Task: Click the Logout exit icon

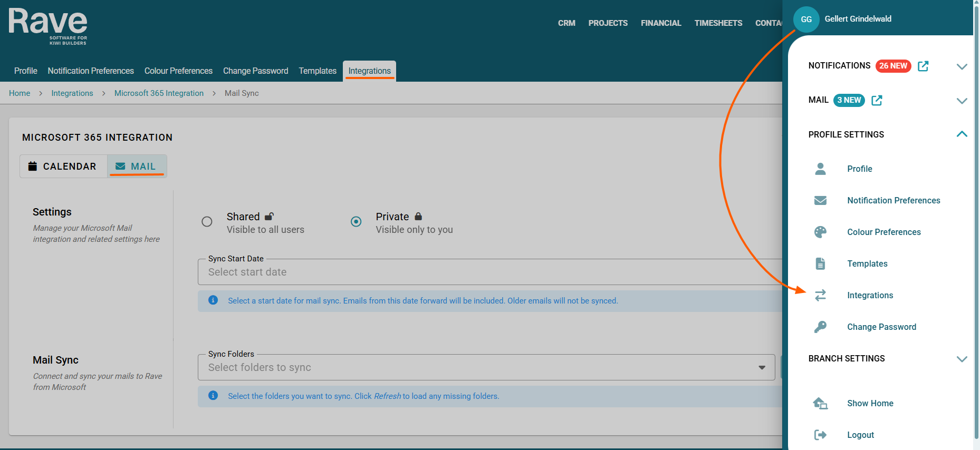Action: click(820, 435)
